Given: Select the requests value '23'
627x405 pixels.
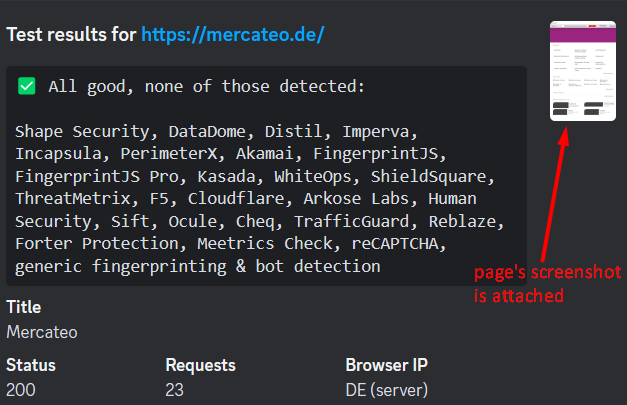Looking at the screenshot, I should pyautogui.click(x=175, y=390).
